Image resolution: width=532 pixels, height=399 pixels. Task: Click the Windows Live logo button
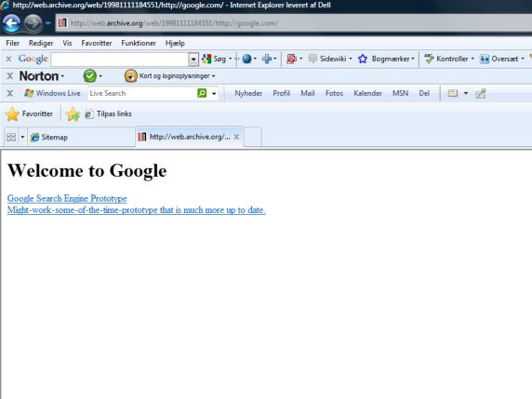coord(52,93)
